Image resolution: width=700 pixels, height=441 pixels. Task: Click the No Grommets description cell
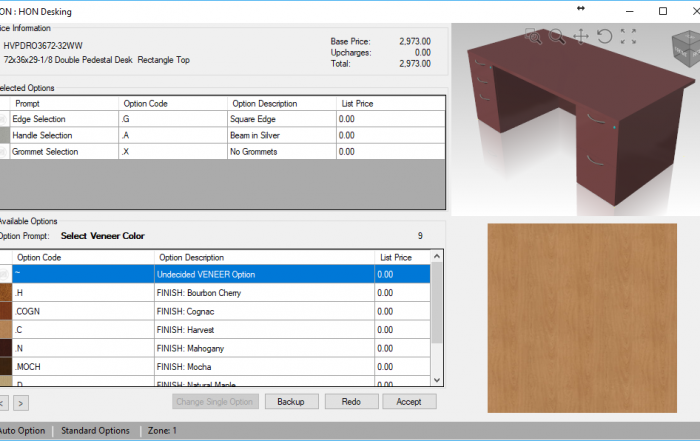tap(282, 151)
